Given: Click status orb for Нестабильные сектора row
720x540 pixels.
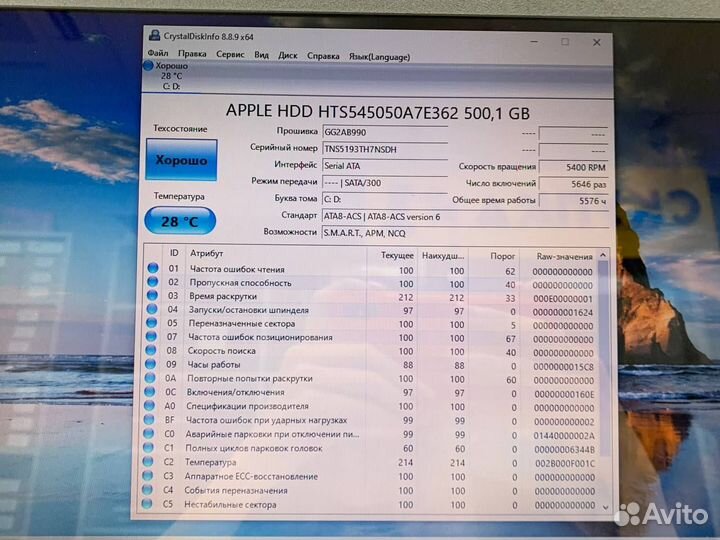Looking at the screenshot, I should (146, 504).
